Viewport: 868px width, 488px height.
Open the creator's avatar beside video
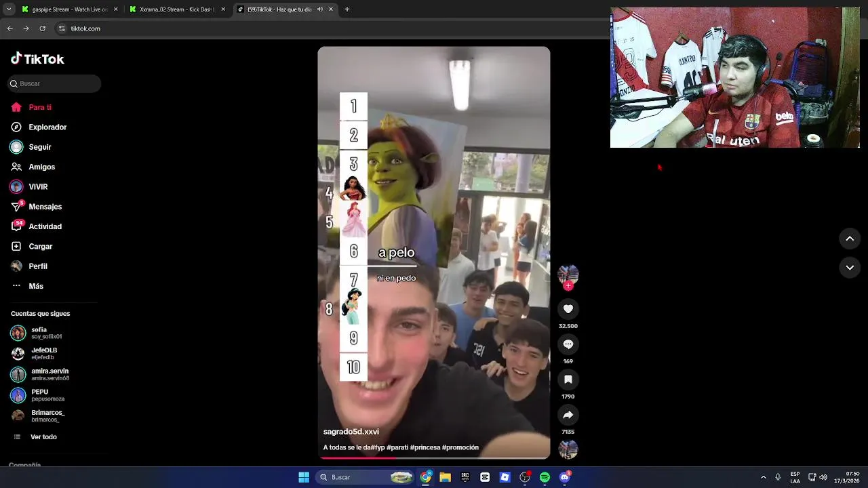click(x=568, y=274)
